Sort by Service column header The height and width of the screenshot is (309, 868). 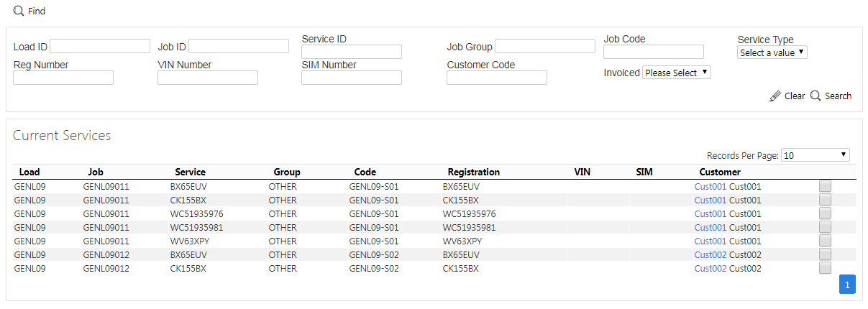pyautogui.click(x=190, y=172)
